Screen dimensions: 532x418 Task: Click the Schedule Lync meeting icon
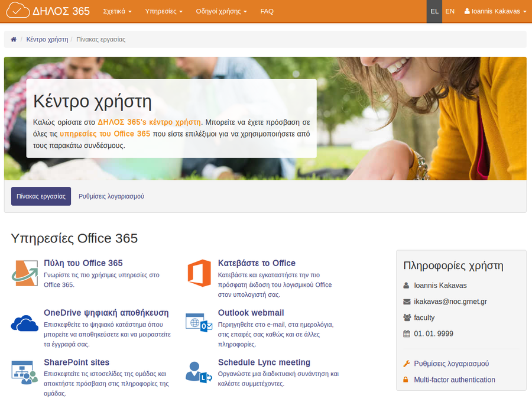point(199,372)
